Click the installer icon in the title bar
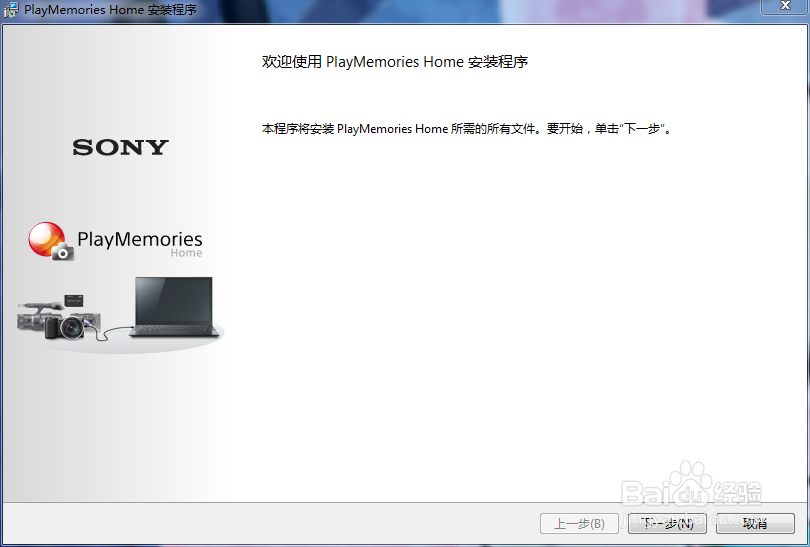 point(11,10)
